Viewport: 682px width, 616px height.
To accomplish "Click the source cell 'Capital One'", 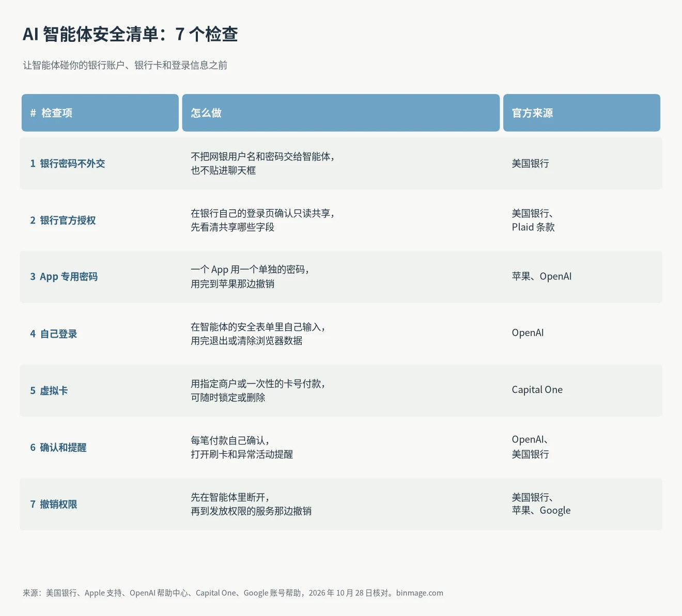I will [537, 390].
